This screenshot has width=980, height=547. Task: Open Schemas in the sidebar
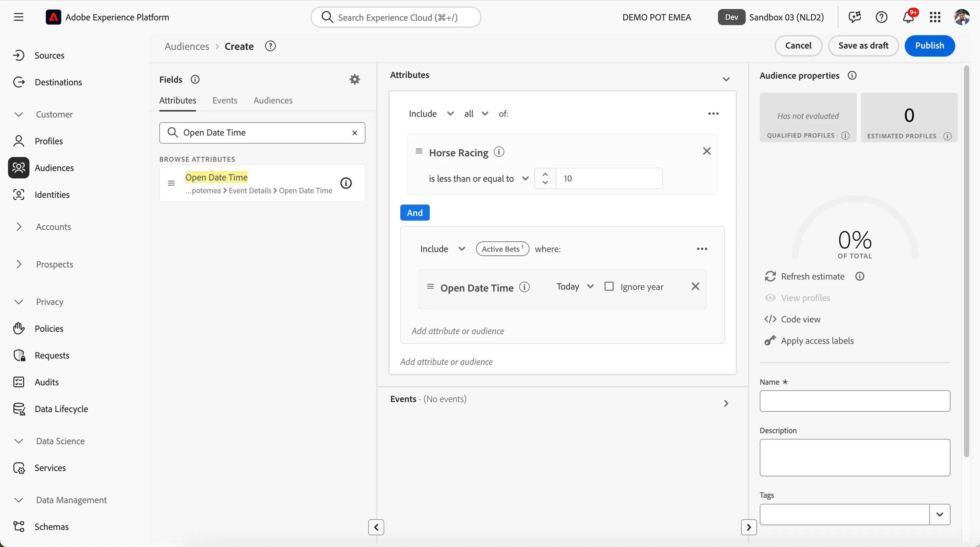pyautogui.click(x=41, y=527)
